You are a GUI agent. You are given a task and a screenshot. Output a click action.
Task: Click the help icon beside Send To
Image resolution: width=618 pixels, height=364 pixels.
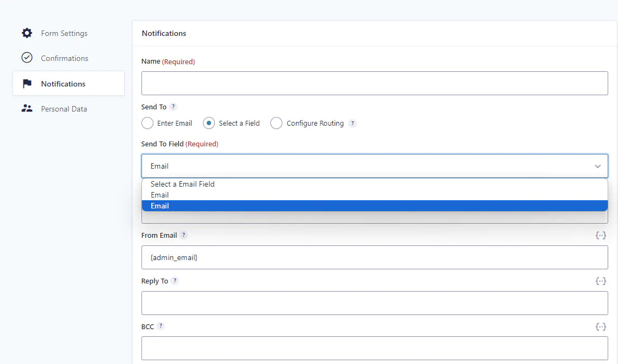point(173,107)
